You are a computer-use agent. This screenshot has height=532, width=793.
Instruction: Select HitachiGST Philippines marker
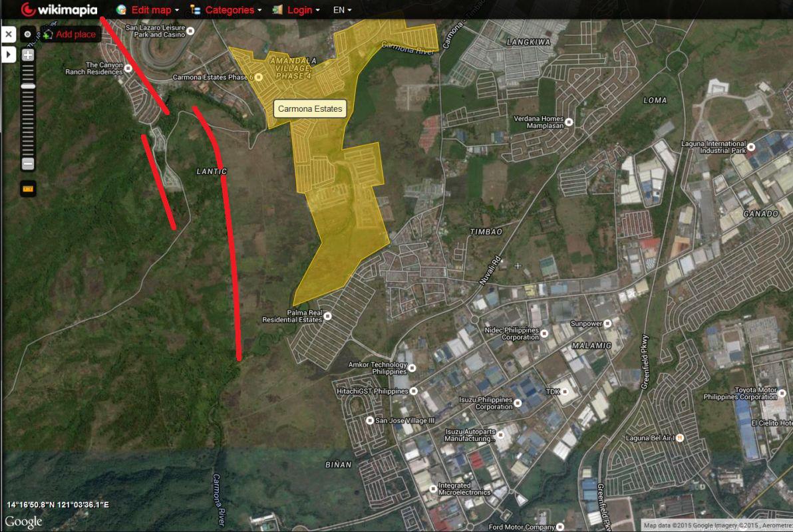pyautogui.click(x=414, y=391)
